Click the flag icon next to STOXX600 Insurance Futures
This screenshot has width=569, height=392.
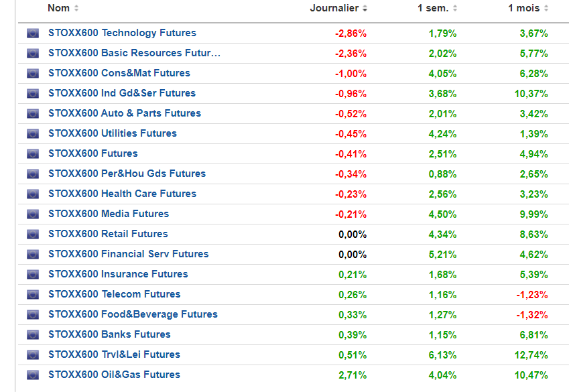point(33,274)
